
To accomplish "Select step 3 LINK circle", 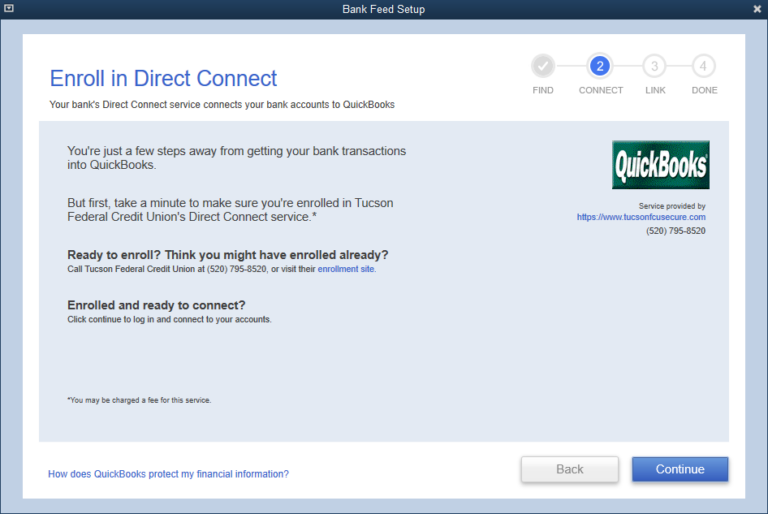I will pos(654,66).
